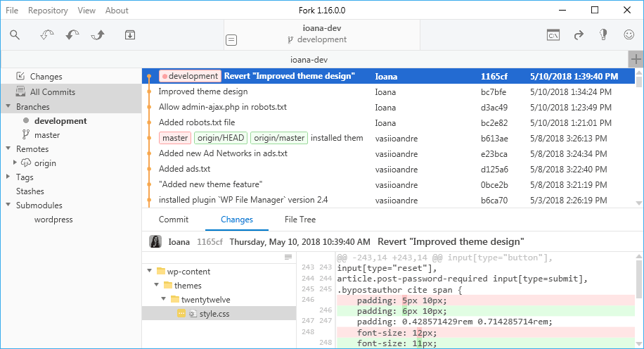Collapse the twentytwelve folder
Screen dimensions: 644x349
coord(164,298)
